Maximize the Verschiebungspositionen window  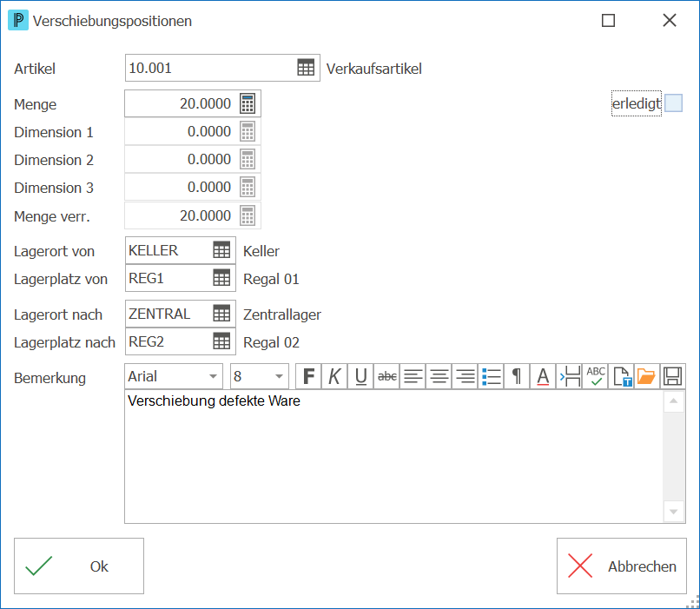coord(608,21)
